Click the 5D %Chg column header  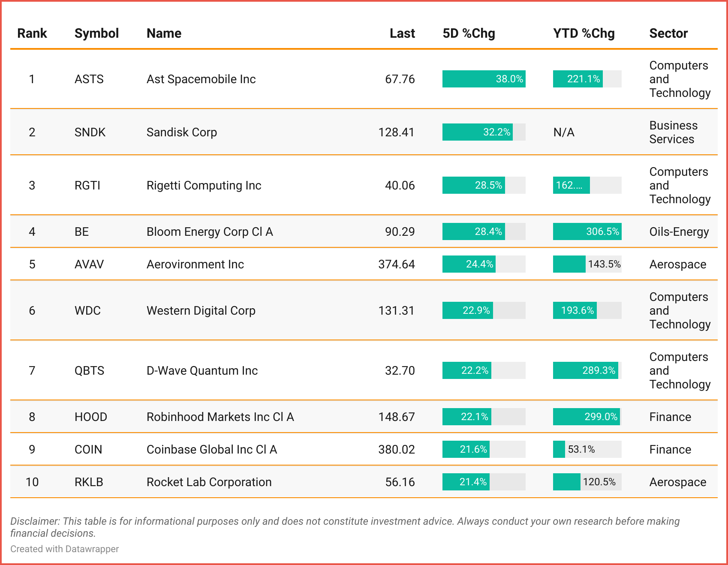point(469,33)
